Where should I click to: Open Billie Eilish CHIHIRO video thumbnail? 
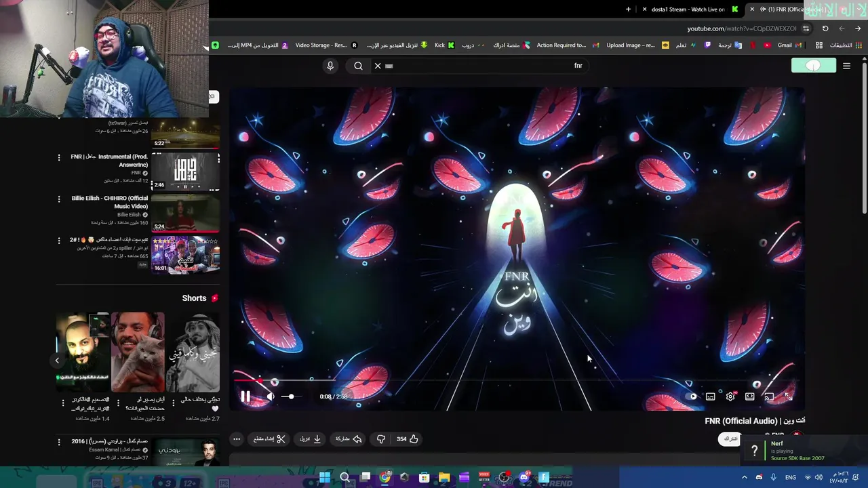point(185,213)
